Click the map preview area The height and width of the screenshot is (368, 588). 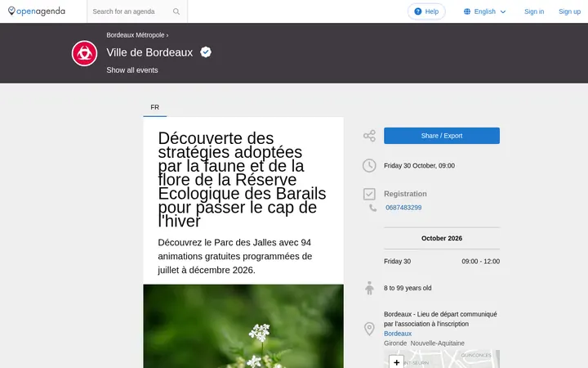pyautogui.click(x=441, y=359)
